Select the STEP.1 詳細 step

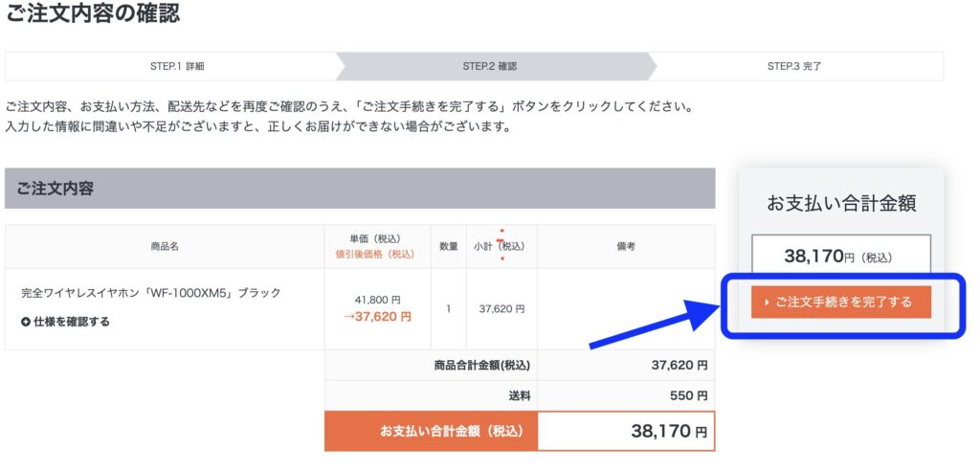pyautogui.click(x=177, y=66)
